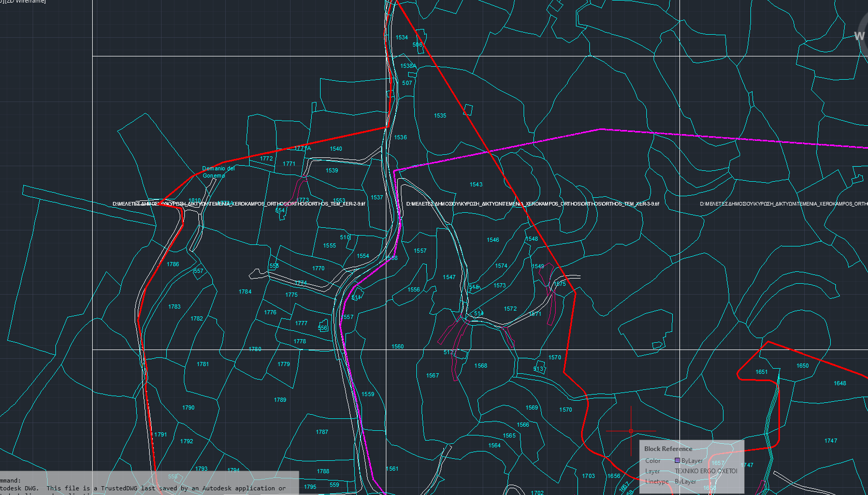The image size is (868, 495).
Task: Click parcel number 1564
Action: [494, 446]
